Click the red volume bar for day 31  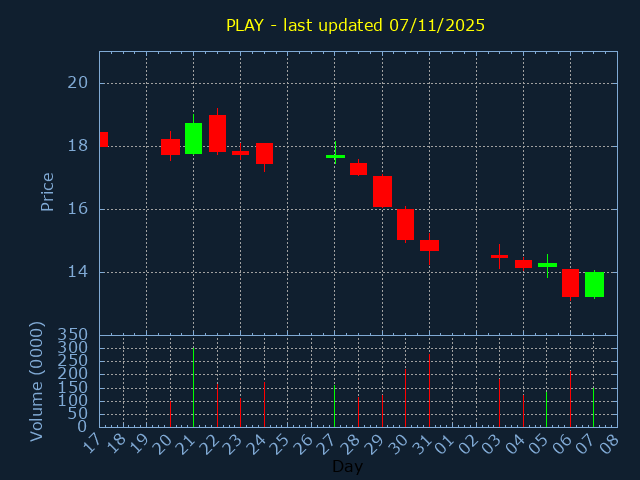pyautogui.click(x=429, y=391)
